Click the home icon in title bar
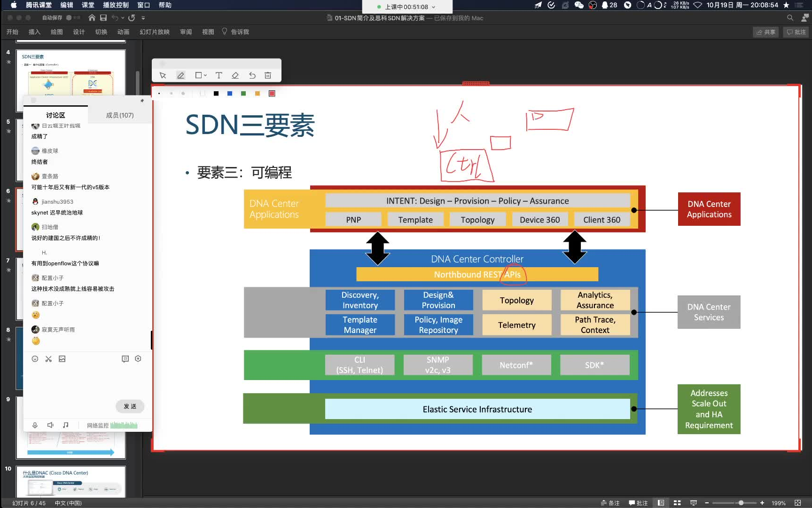 (x=92, y=18)
